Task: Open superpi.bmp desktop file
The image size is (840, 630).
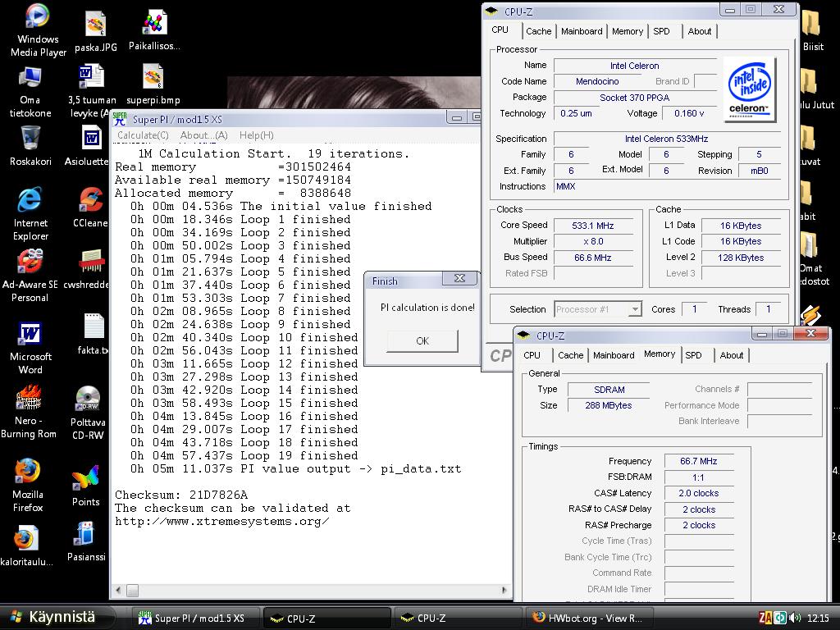Action: pos(153,84)
